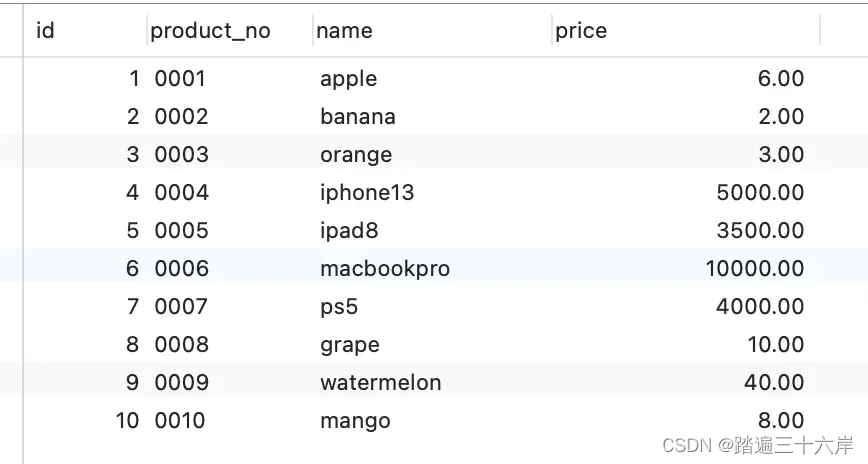Click the banana name cell

(358, 117)
